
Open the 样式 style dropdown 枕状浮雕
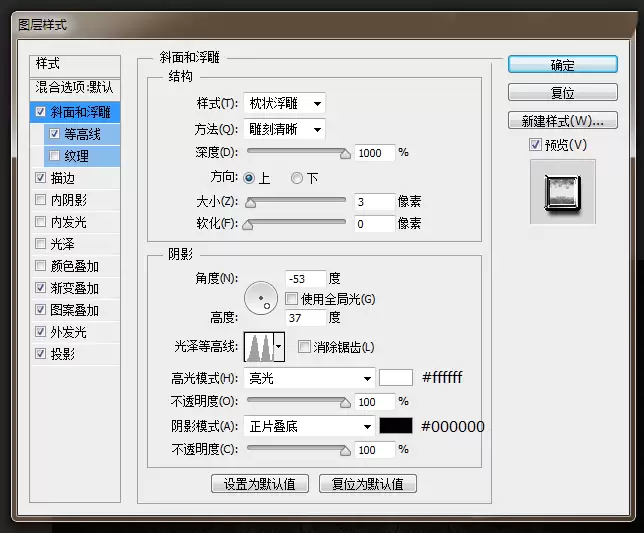(x=284, y=103)
